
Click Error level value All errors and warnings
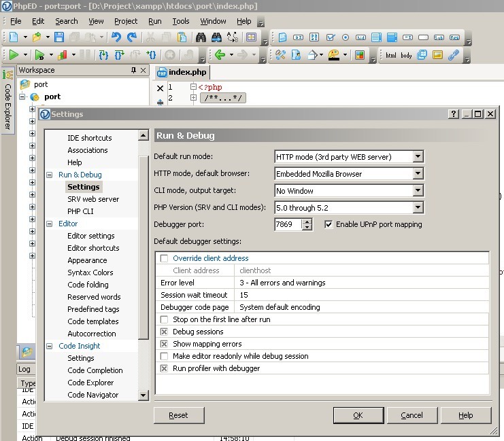(282, 283)
